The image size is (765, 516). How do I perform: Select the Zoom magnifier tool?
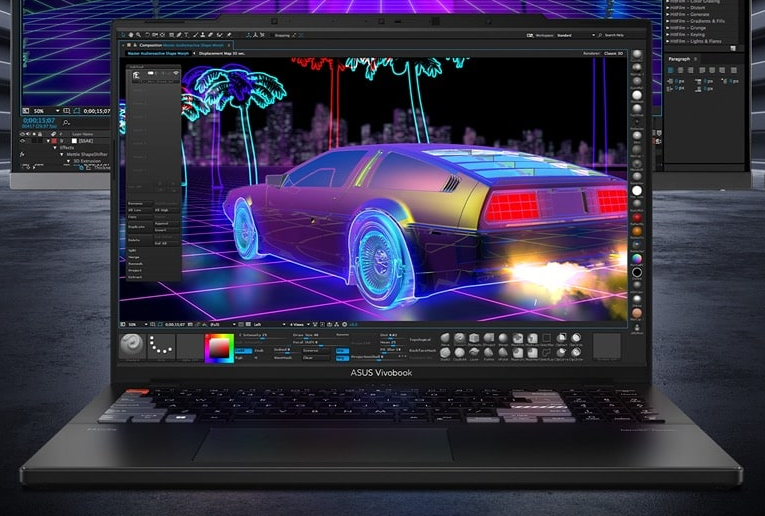click(138, 35)
